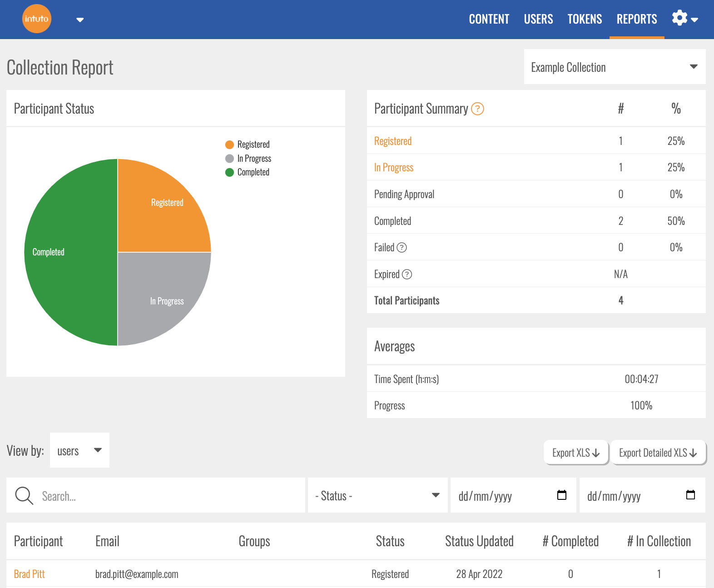Toggle Completed series in chart legend

click(x=248, y=172)
